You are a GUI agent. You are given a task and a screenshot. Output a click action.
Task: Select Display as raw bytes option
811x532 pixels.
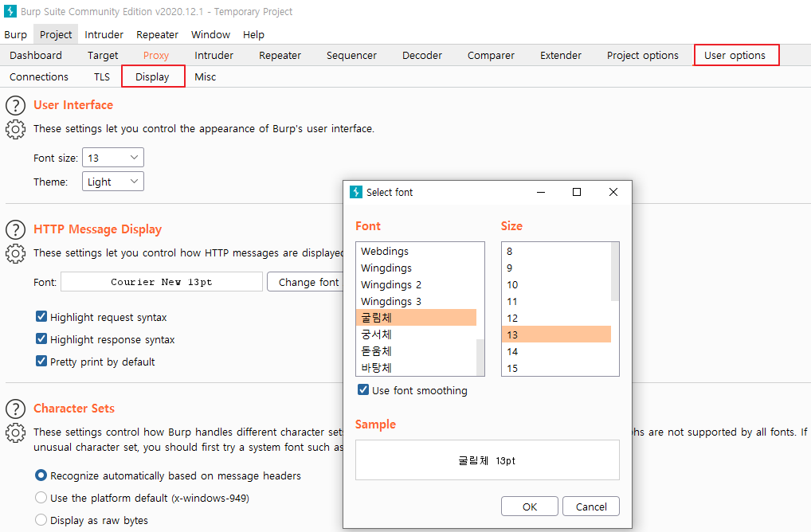pos(41,519)
